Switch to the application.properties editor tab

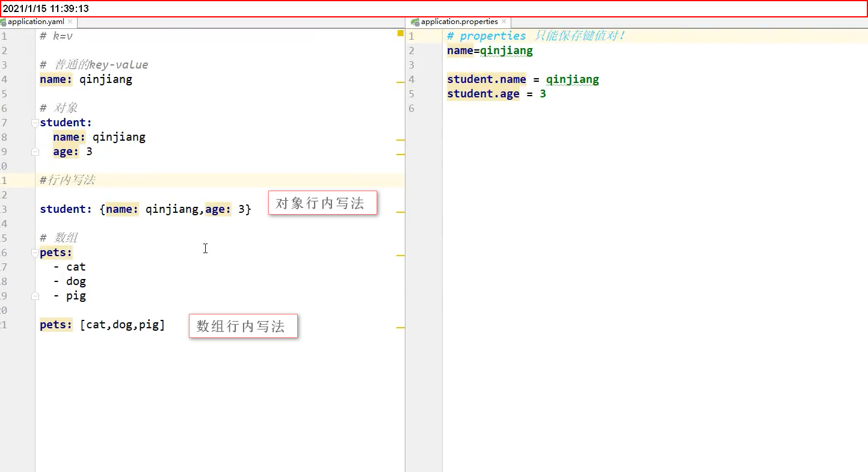pyautogui.click(x=459, y=22)
